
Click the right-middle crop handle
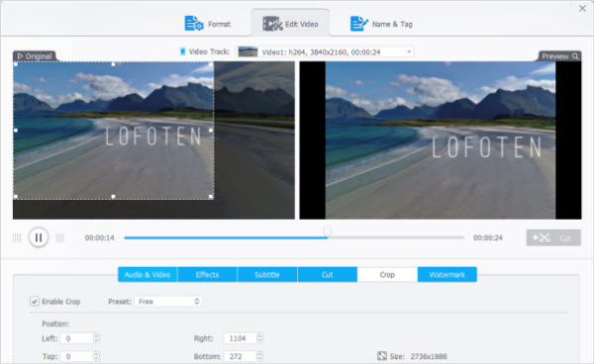pos(211,131)
